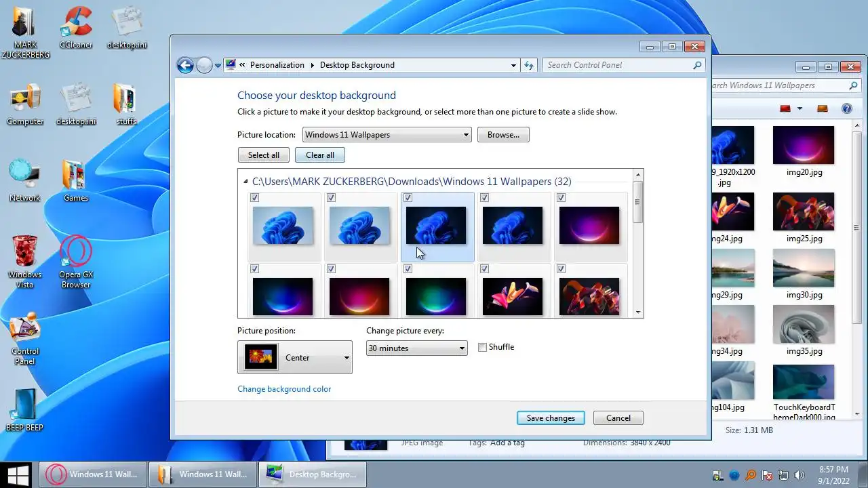
Task: Switch to Desktop Background taskbar item
Action: pos(311,474)
